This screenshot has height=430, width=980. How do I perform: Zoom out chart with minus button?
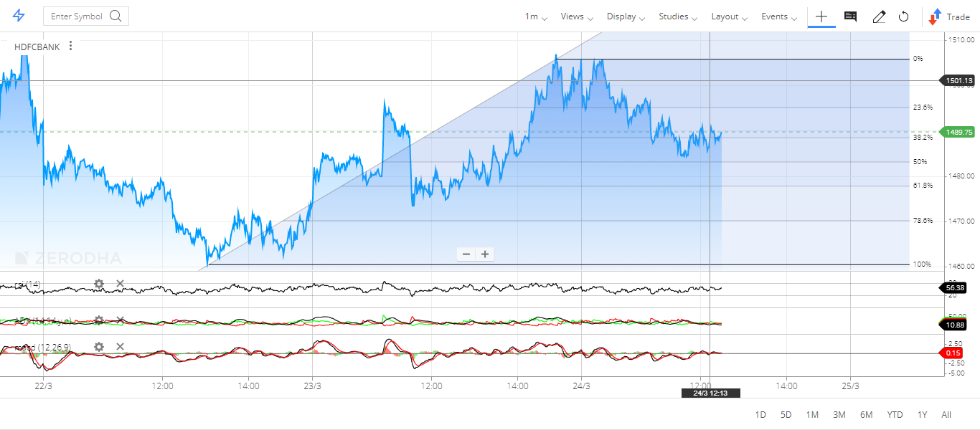click(x=466, y=254)
